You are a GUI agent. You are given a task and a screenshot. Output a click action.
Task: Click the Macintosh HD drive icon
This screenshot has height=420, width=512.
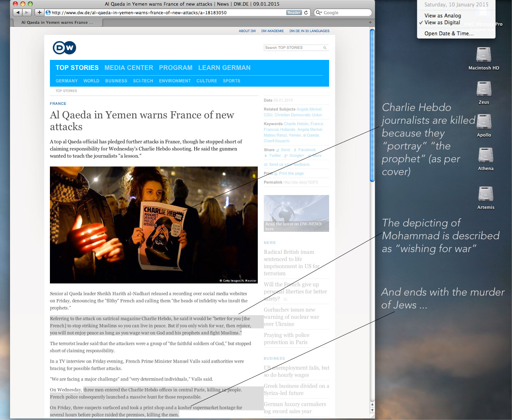484,55
